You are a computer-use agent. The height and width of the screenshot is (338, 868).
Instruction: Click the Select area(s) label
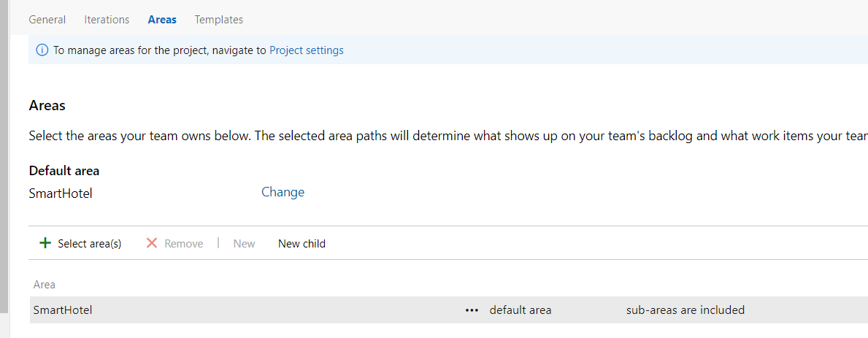[90, 243]
